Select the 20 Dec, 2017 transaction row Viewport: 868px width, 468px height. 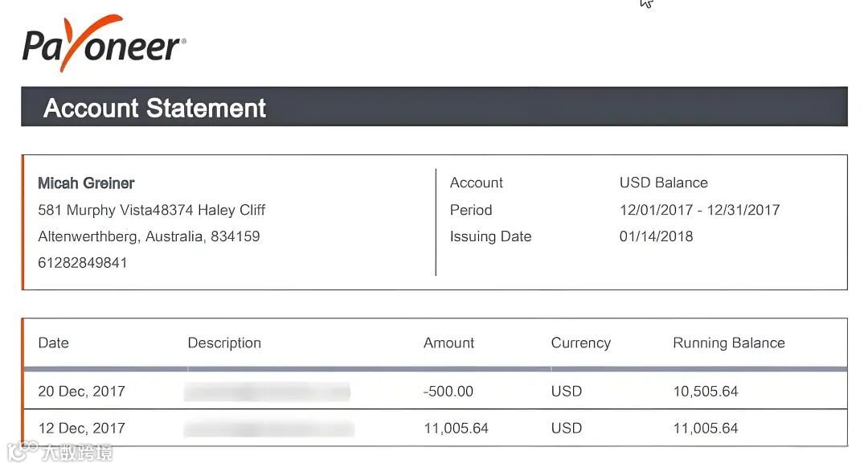click(x=435, y=391)
